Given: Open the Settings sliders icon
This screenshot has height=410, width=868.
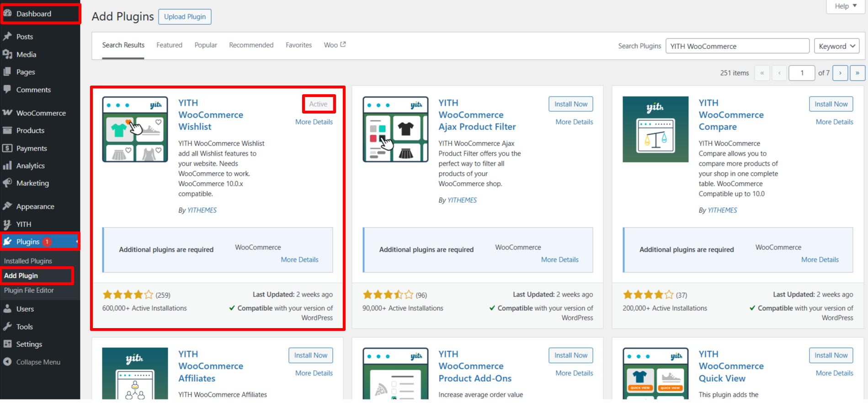Looking at the screenshot, I should tap(7, 344).
